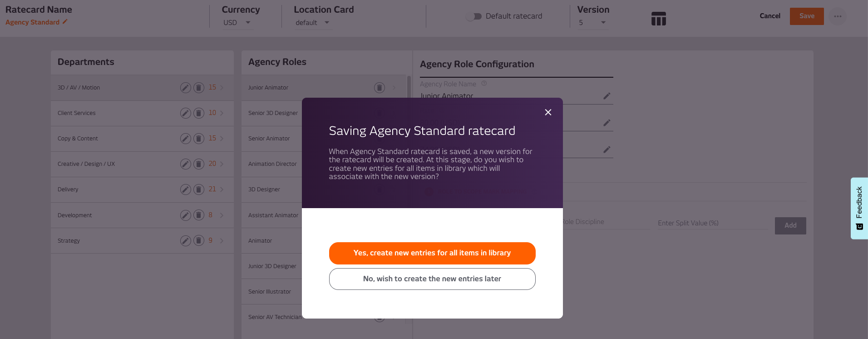
Task: Open the Version dropdown
Action: point(592,23)
